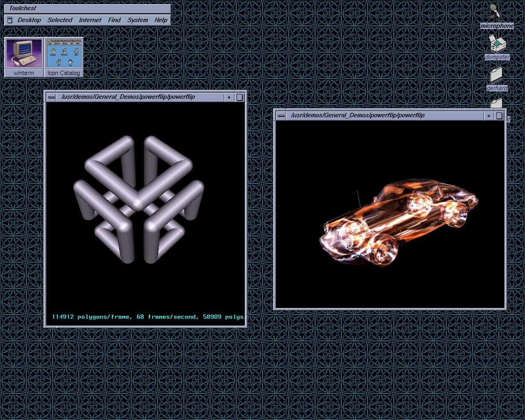525x420 pixels.
Task: Restore the minimized winterm icon
Action: tap(24, 53)
